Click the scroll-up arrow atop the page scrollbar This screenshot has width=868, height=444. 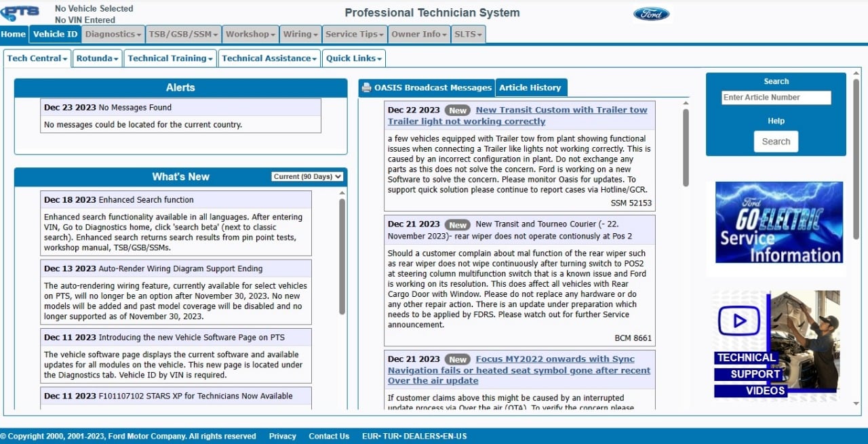pos(855,72)
